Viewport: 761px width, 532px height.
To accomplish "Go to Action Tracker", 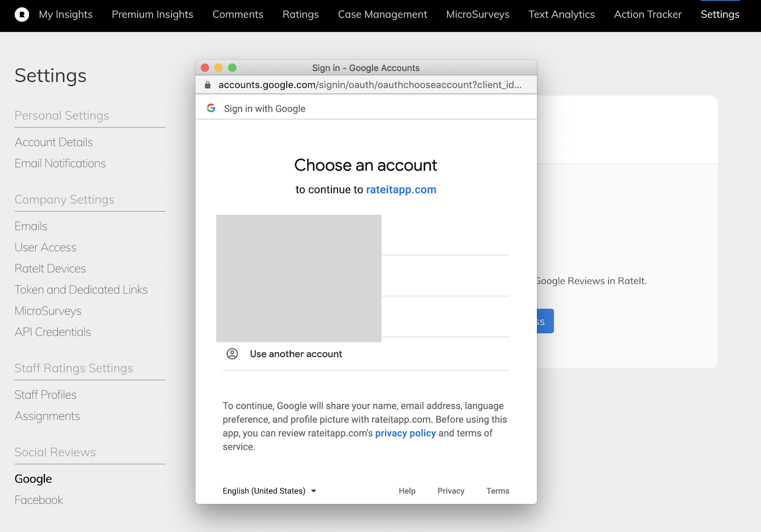I will point(648,15).
